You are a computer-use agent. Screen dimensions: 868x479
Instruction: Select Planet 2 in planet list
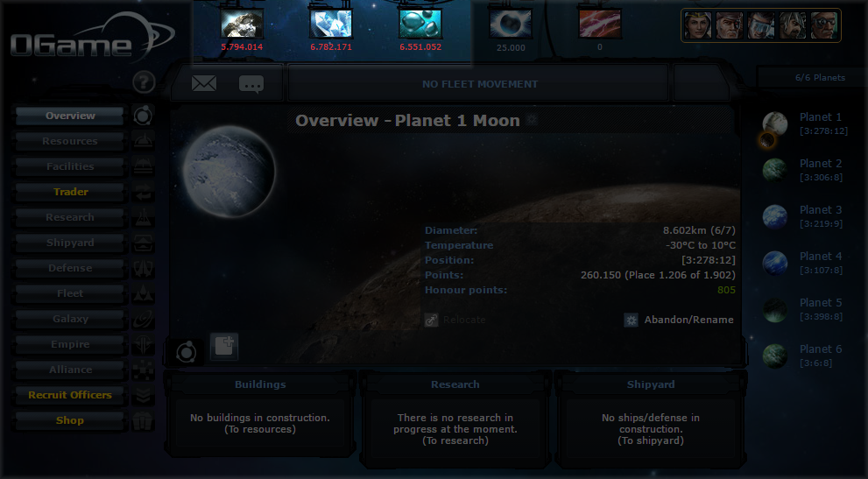[x=804, y=170]
